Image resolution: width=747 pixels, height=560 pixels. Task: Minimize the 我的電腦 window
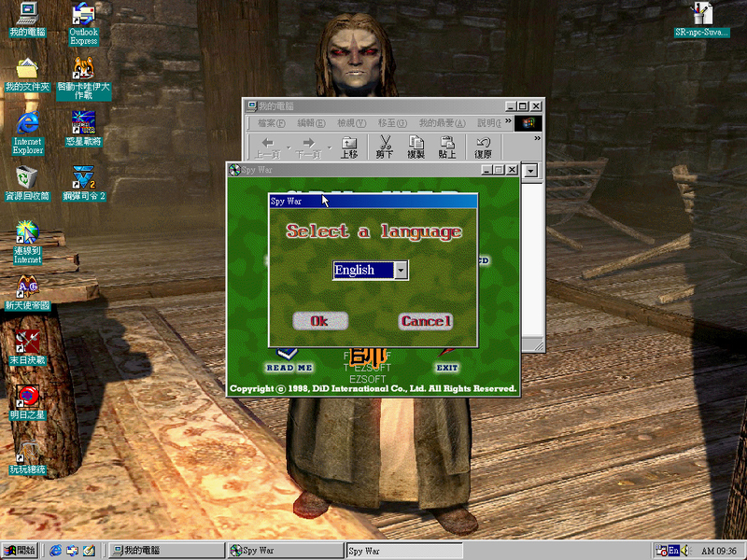510,106
